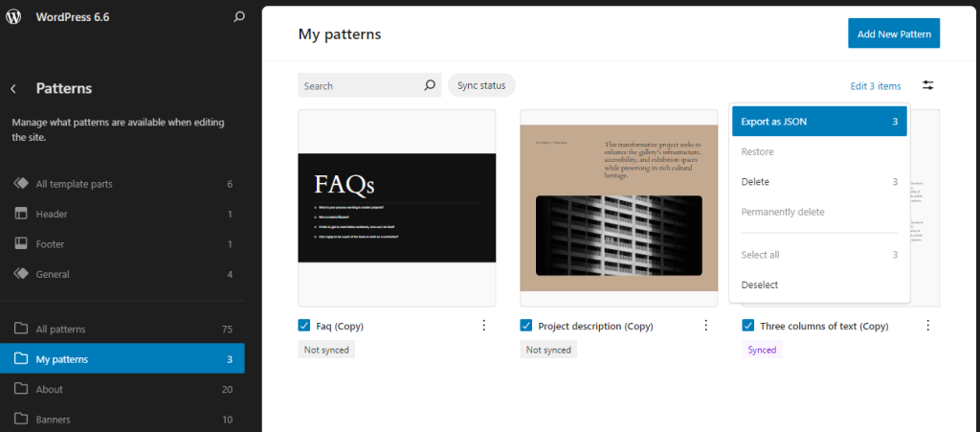Image resolution: width=980 pixels, height=432 pixels.
Task: Open the command palette search icon
Action: [238, 17]
